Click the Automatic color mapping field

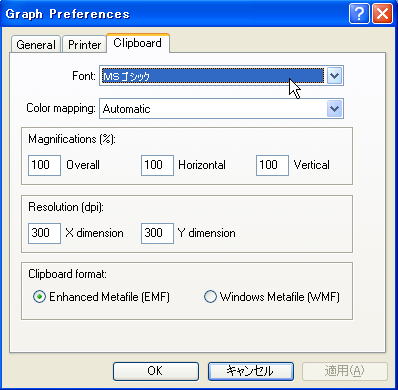click(x=221, y=109)
